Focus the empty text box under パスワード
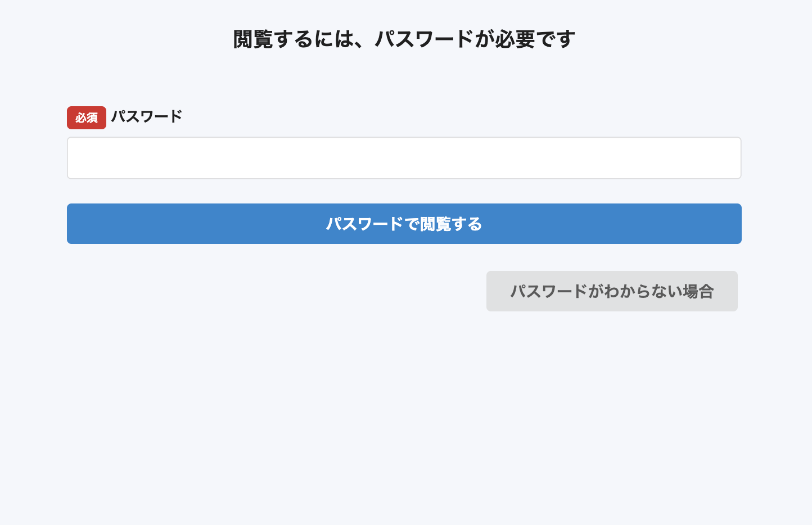The width and height of the screenshot is (812, 525). point(404,158)
